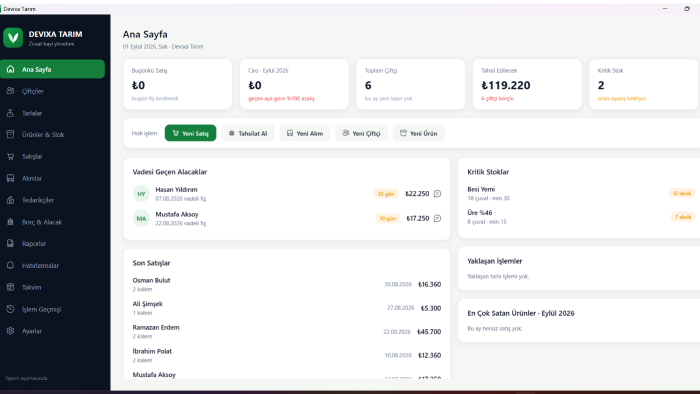This screenshot has height=394, width=700.
Task: Go to Ürünler & Stok section
Action: tap(52, 134)
